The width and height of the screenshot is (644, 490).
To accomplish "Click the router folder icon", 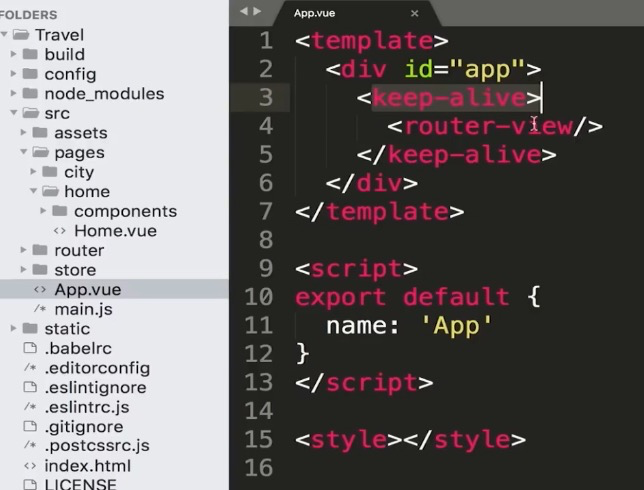I will (40, 250).
